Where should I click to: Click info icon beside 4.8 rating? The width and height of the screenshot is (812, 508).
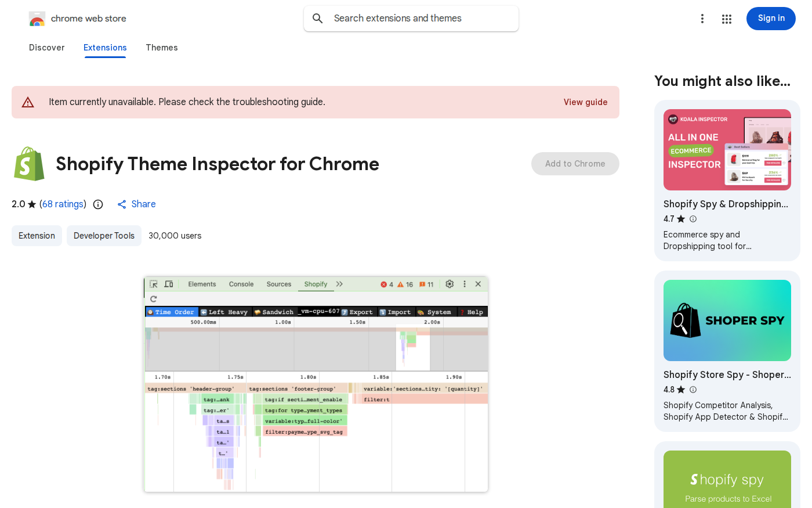pos(693,390)
